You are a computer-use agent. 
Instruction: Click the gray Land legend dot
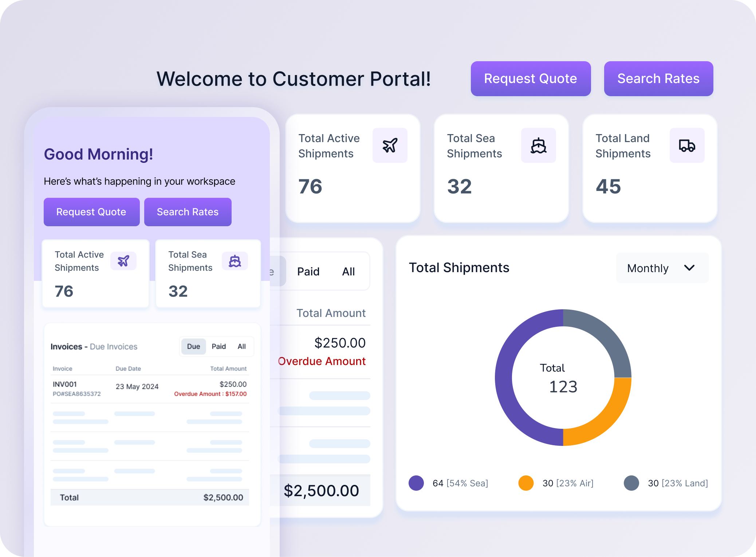pos(631,483)
